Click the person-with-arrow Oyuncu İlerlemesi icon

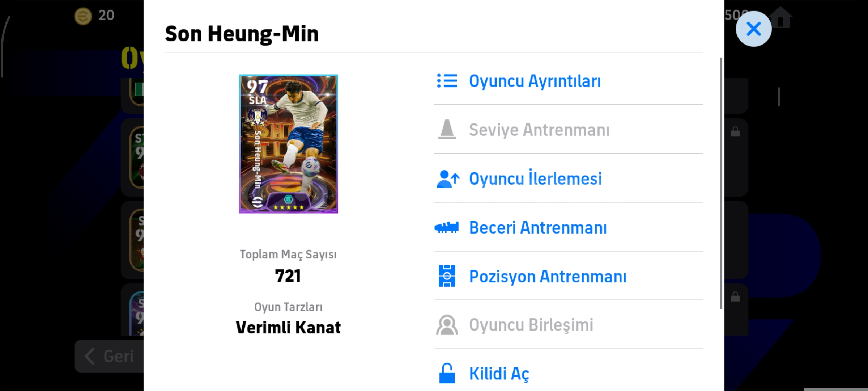[x=448, y=179]
